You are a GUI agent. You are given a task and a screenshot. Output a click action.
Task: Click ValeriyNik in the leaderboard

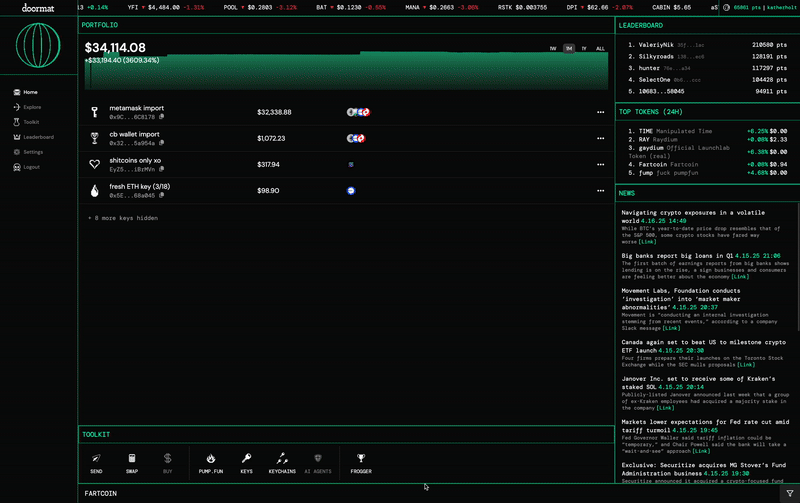click(656, 45)
